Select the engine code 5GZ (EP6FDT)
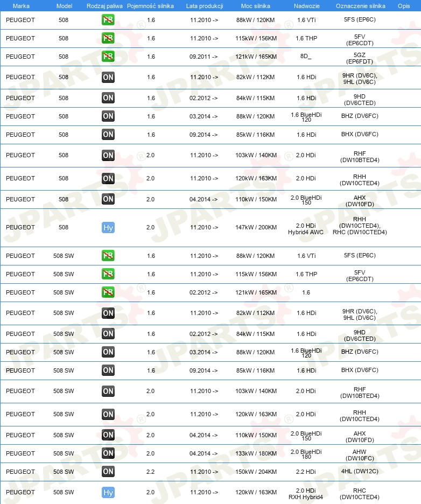This screenshot has width=421, height=504. [x=360, y=58]
